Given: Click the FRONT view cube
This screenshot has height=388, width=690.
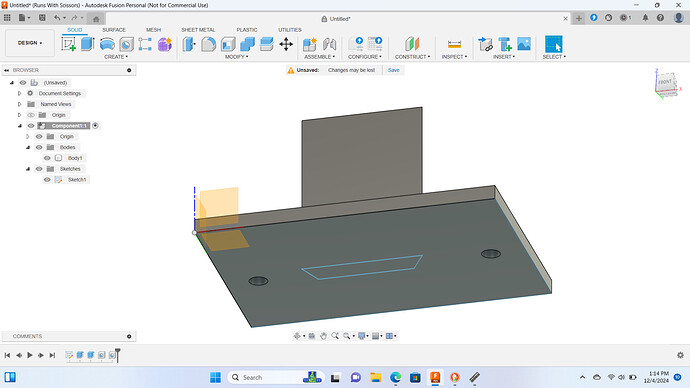Looking at the screenshot, I should click(665, 82).
